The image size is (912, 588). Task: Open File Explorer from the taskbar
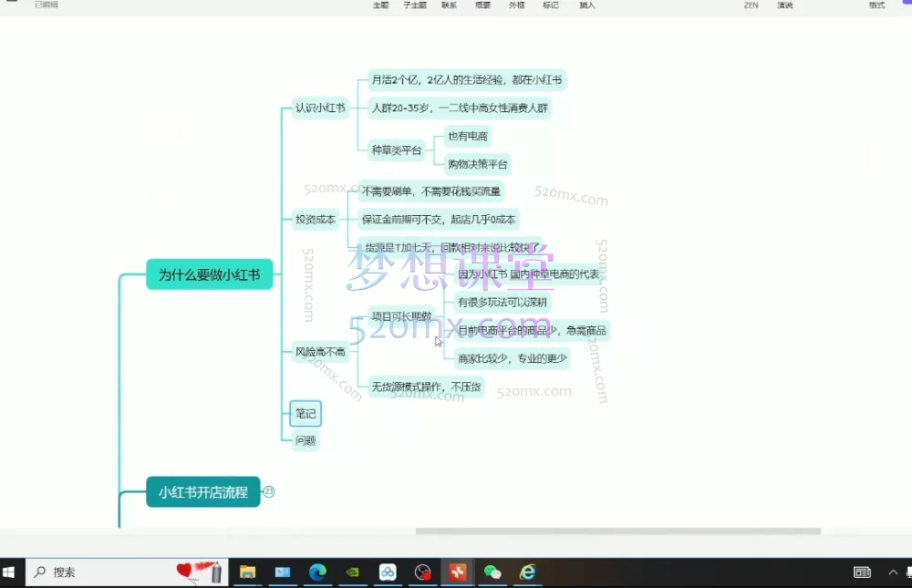coord(247,573)
